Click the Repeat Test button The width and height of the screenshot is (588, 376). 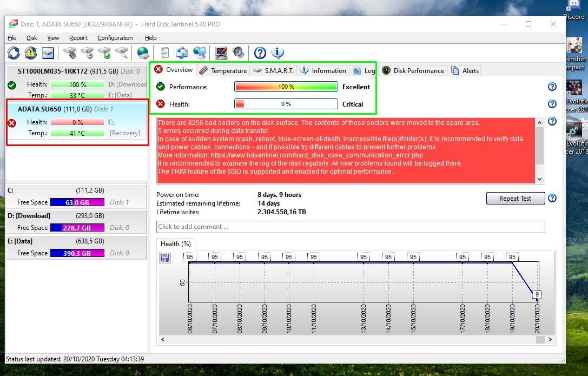pyautogui.click(x=514, y=198)
